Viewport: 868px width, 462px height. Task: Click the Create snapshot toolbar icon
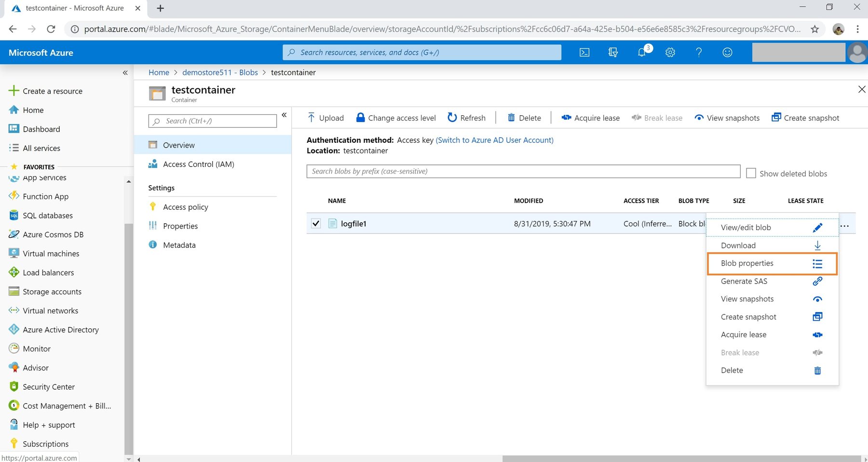click(x=777, y=117)
